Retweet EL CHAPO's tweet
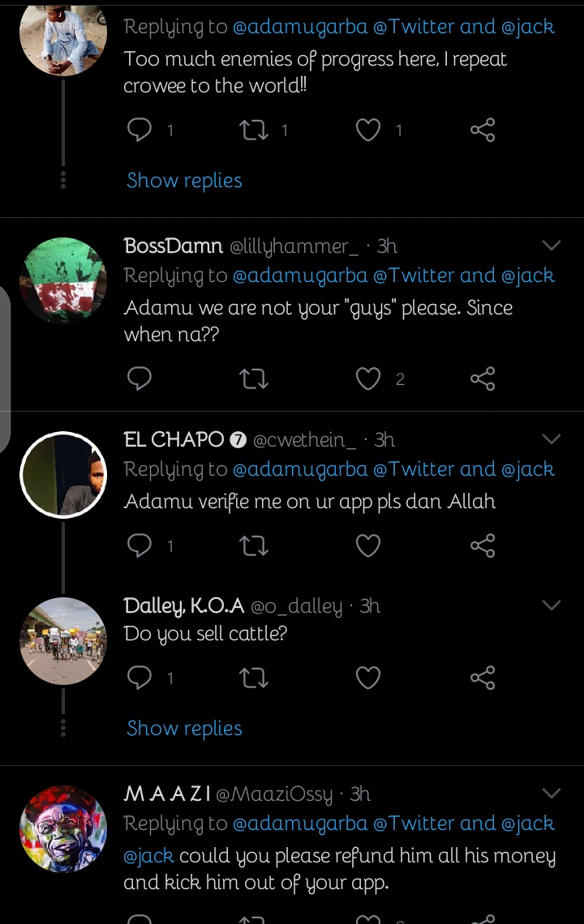 click(x=255, y=546)
